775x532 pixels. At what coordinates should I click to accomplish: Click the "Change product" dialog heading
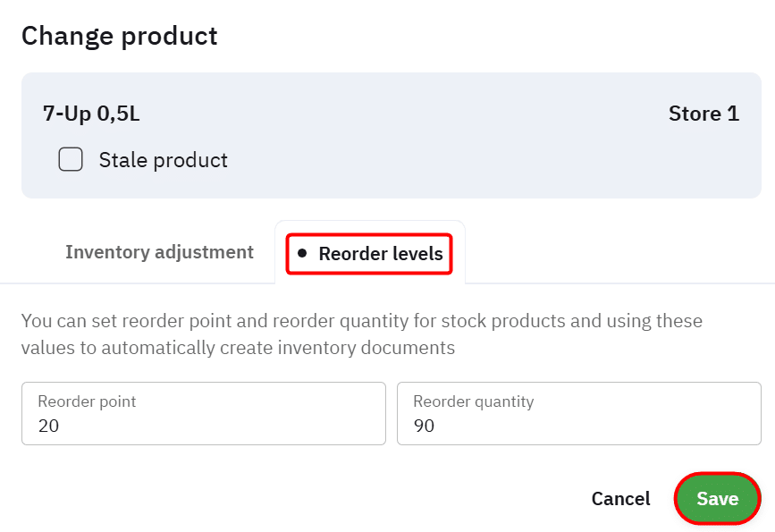click(119, 36)
